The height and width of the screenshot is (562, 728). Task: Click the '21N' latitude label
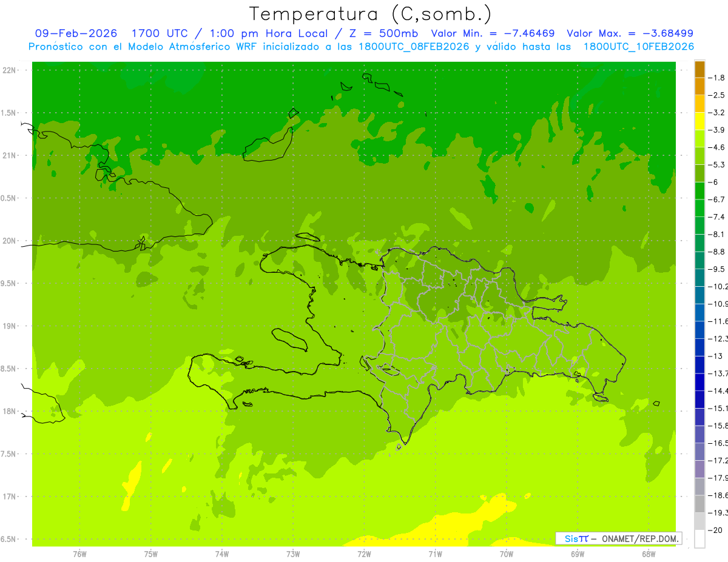[10, 155]
